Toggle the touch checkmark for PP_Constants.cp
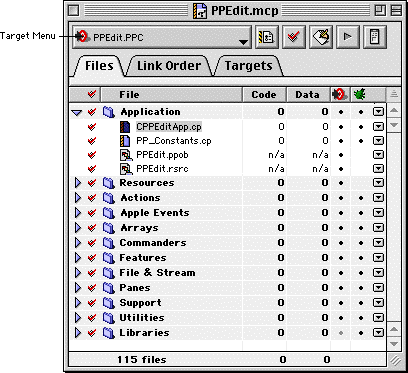408x373 pixels. pyautogui.click(x=92, y=141)
